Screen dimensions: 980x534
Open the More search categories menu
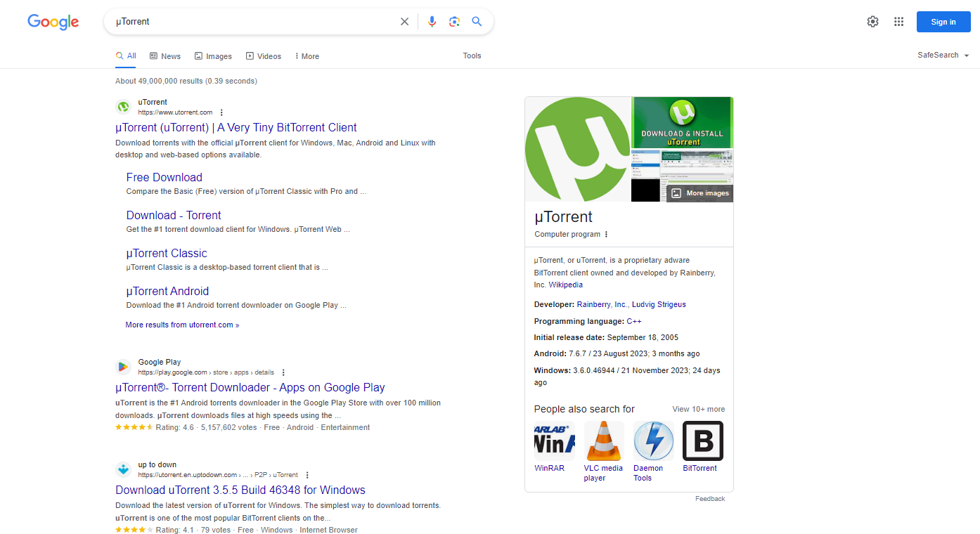point(307,56)
